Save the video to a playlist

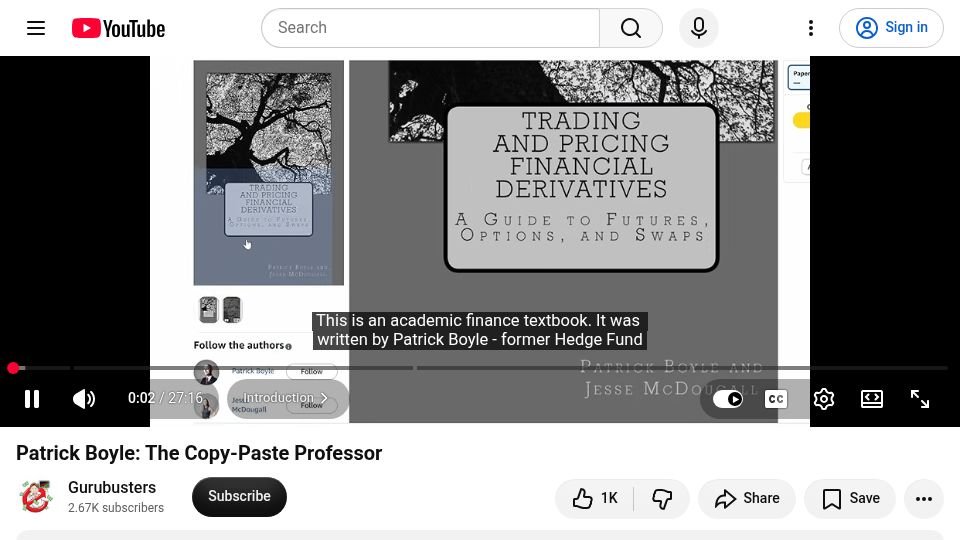[x=850, y=499]
